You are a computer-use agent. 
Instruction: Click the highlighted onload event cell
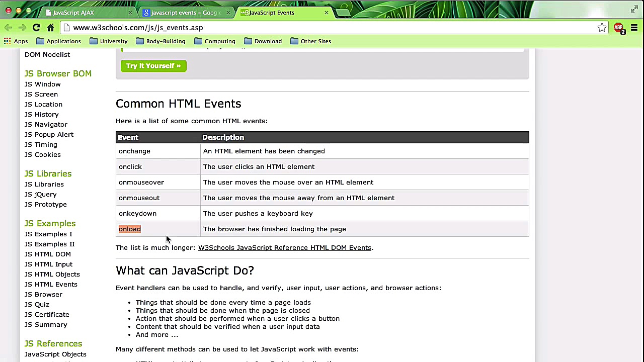130,229
